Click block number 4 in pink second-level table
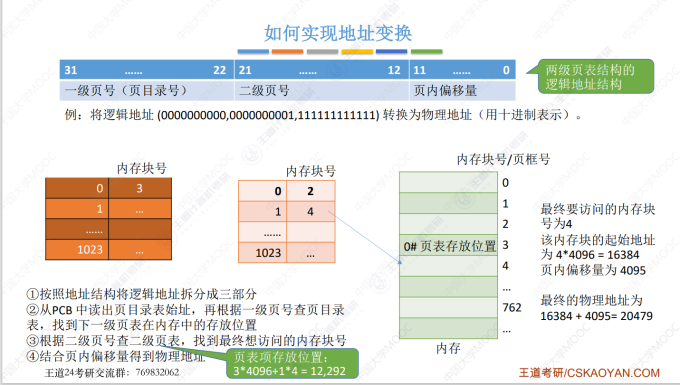Screen dimensions: 680x385 311,212
